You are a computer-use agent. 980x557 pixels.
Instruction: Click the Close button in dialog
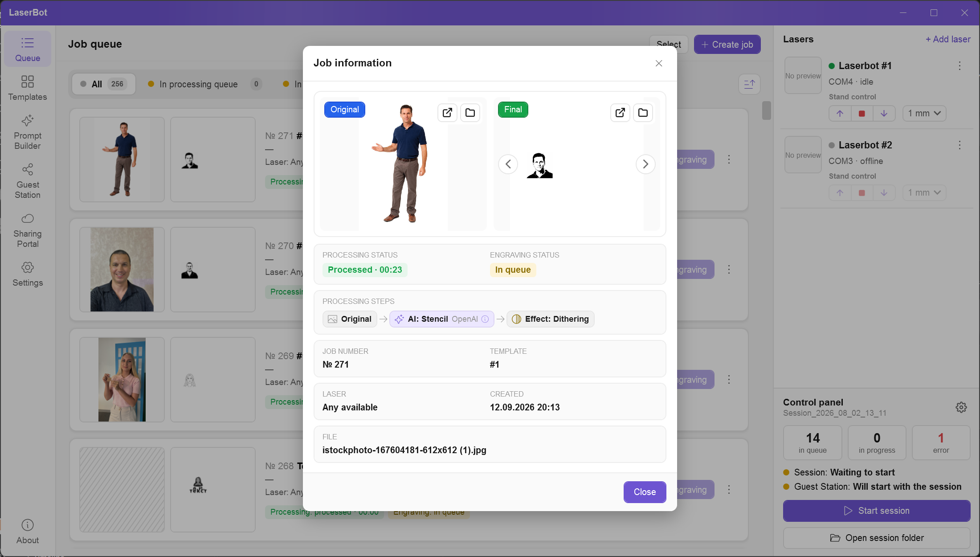point(645,492)
